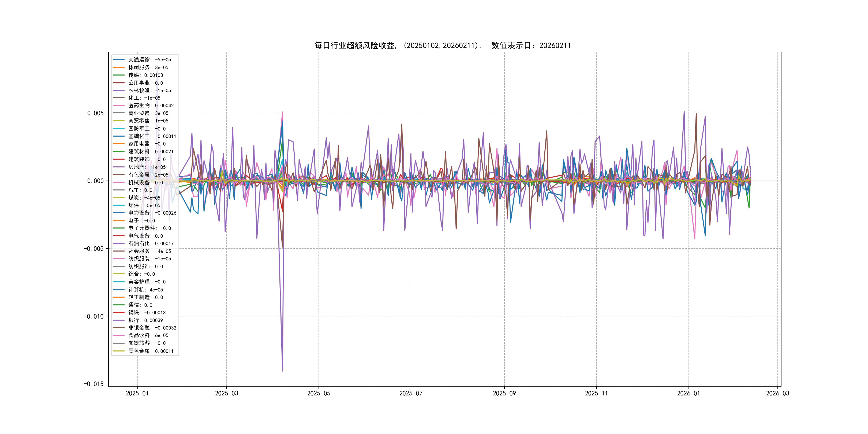
Task: Click the brown swatch next to 有色金属
Action: 119,175
